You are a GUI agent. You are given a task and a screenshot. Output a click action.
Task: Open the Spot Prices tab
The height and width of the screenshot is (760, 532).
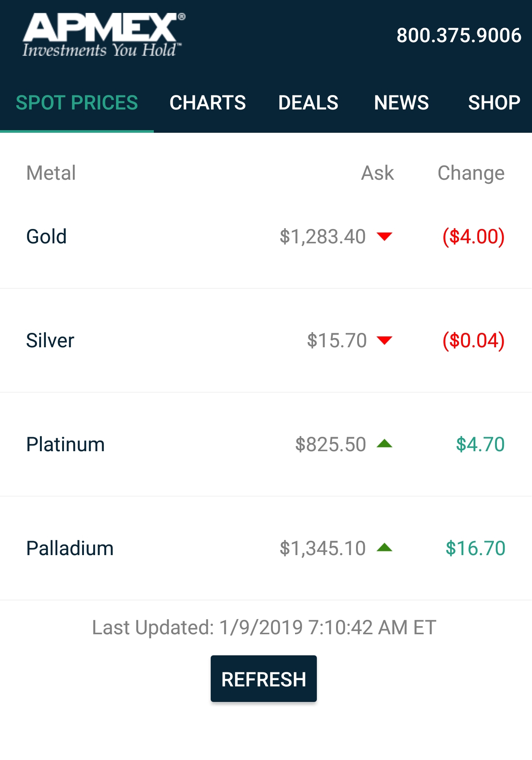[77, 102]
